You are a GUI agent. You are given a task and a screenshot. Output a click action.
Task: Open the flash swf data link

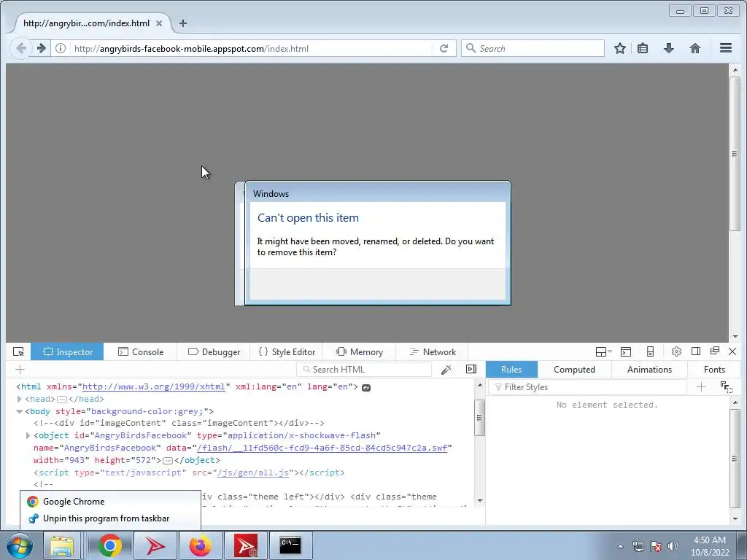(x=322, y=448)
